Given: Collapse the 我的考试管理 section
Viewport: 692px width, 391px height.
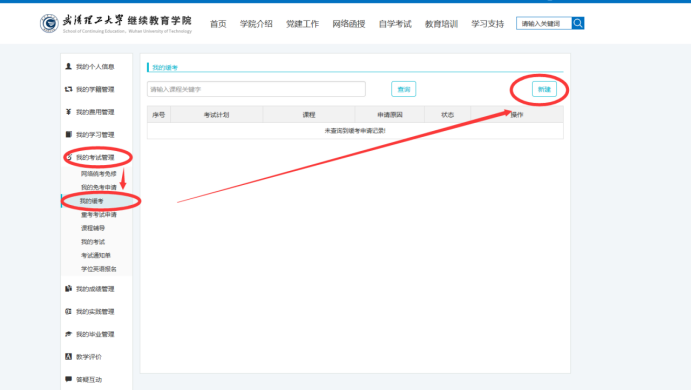Looking at the screenshot, I should click(95, 158).
